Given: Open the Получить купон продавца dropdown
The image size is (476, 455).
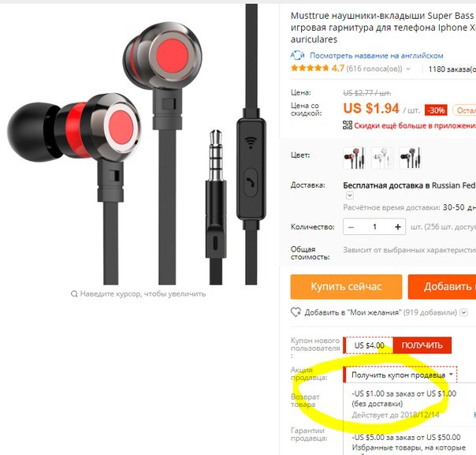Looking at the screenshot, I should click(400, 375).
